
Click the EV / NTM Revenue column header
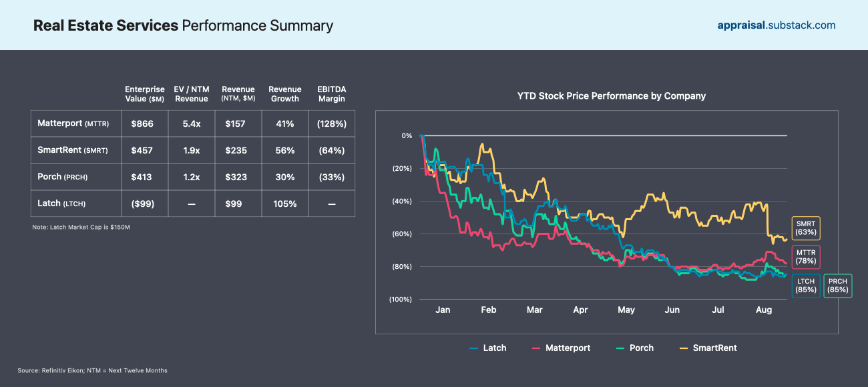click(x=192, y=94)
